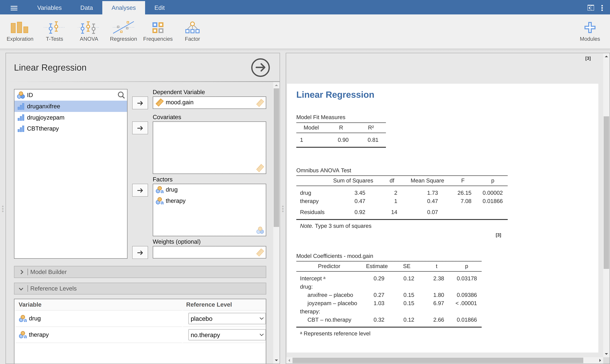Click the Omnibus ANOVA Test table title

[324, 170]
